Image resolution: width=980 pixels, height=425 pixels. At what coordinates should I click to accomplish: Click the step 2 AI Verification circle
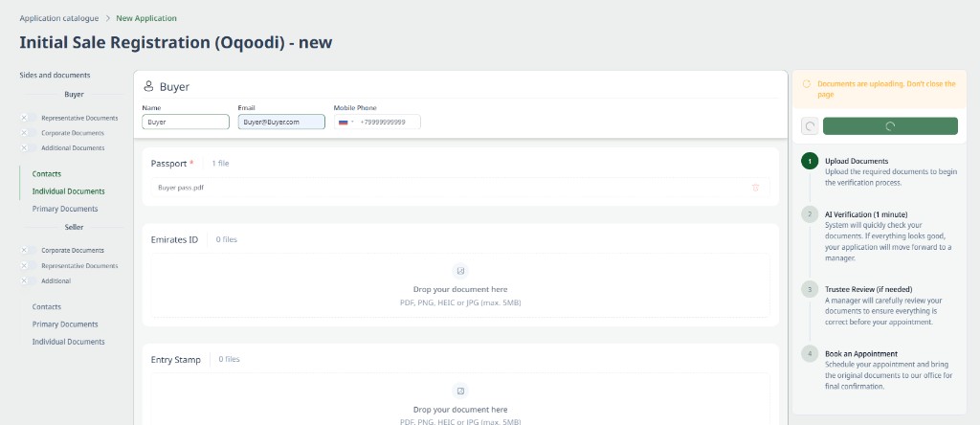point(810,214)
